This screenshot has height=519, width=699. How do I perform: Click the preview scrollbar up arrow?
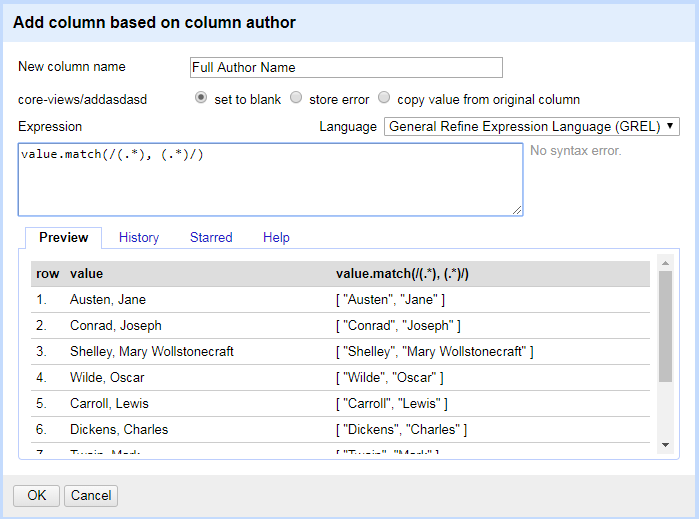point(666,263)
